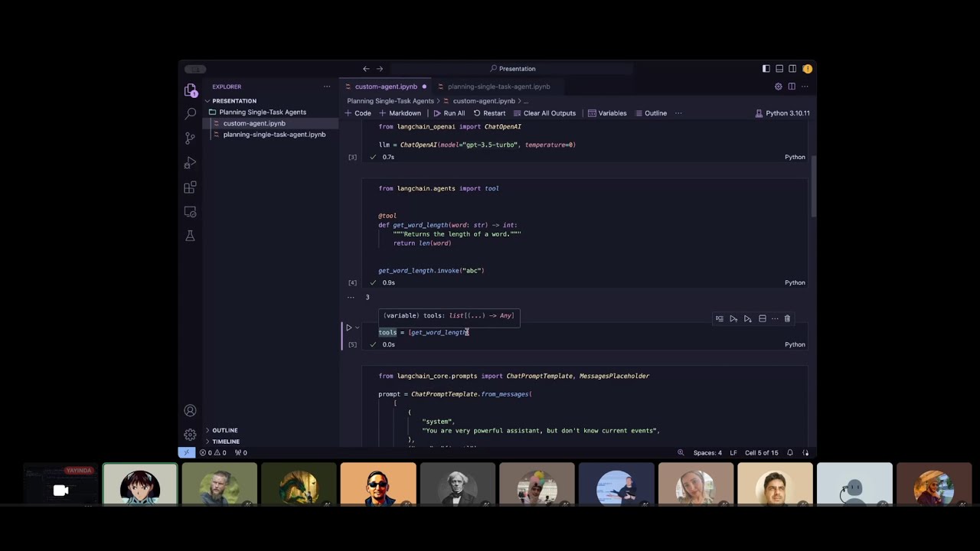Open cell toolbar More Actions ellipsis

click(775, 318)
